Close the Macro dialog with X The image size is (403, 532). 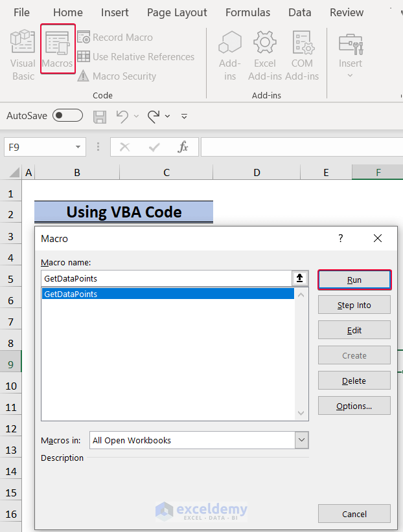[x=378, y=238]
